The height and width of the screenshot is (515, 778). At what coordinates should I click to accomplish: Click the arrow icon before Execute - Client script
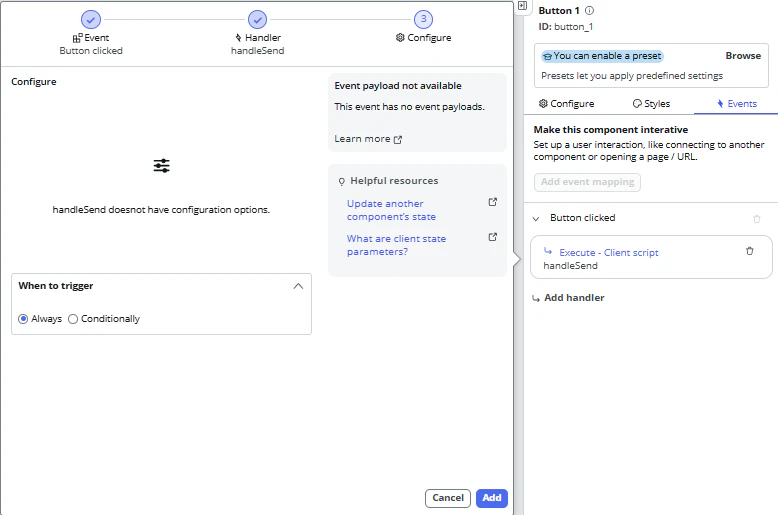(548, 251)
